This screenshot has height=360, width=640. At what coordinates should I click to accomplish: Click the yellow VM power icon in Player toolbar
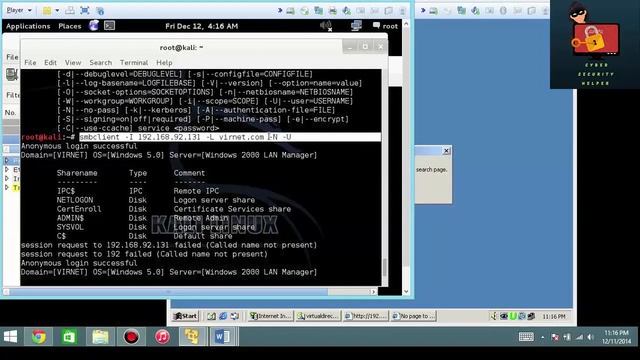coord(47,11)
